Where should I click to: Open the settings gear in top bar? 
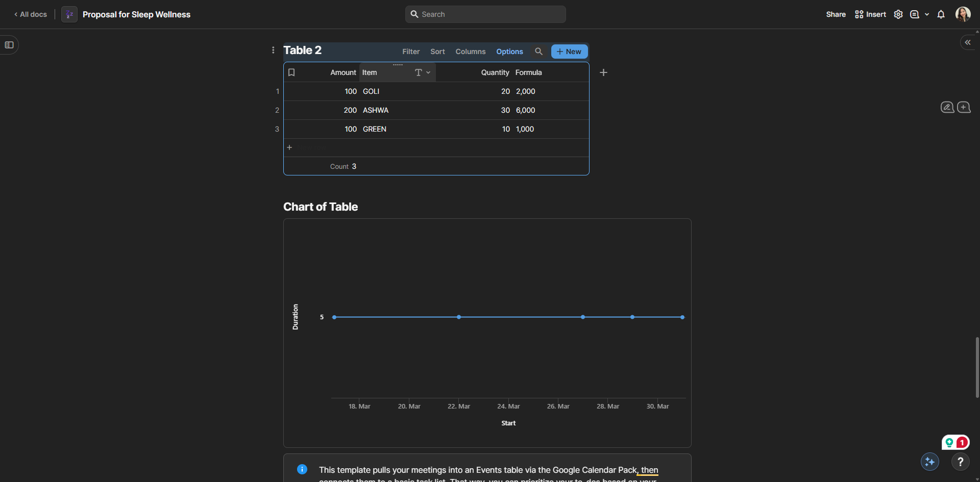click(898, 14)
